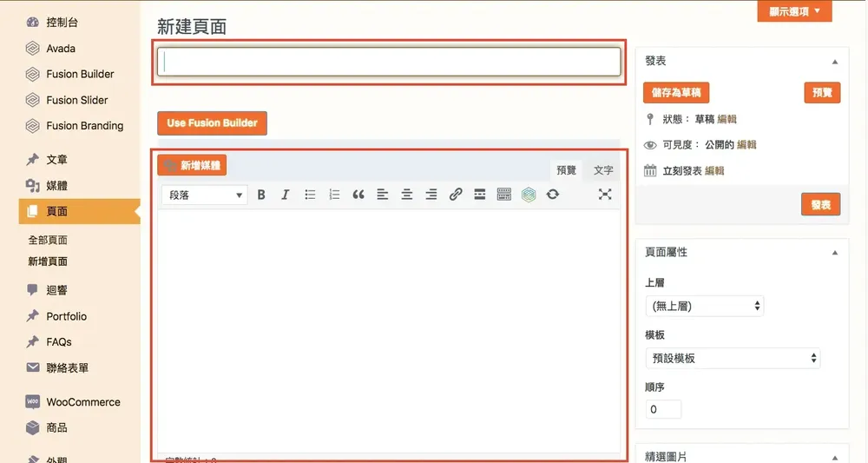
Task: Open Fusion shortcode generator icon
Action: coord(529,195)
